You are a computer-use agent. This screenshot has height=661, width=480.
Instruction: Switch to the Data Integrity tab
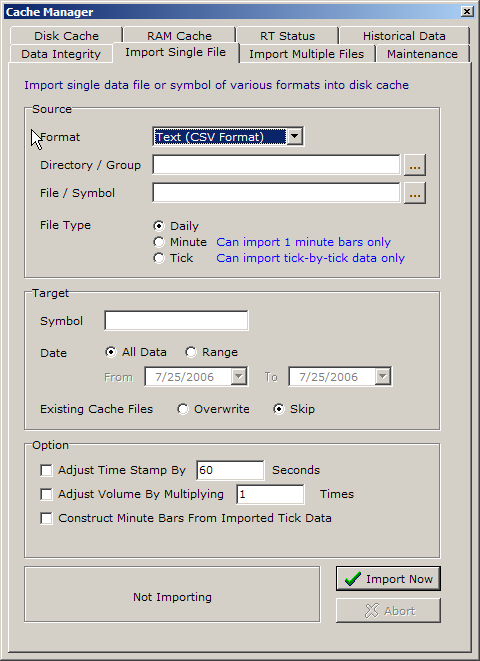pyautogui.click(x=61, y=54)
